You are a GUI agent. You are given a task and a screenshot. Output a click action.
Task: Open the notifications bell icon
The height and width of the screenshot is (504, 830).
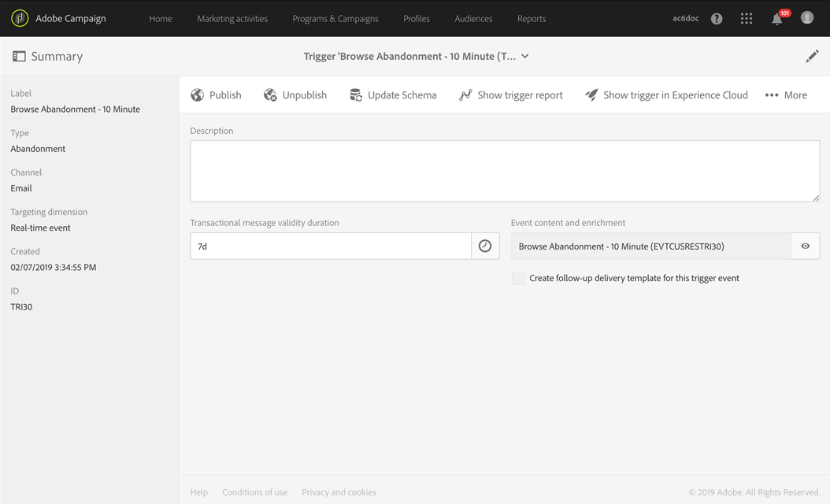pos(776,20)
